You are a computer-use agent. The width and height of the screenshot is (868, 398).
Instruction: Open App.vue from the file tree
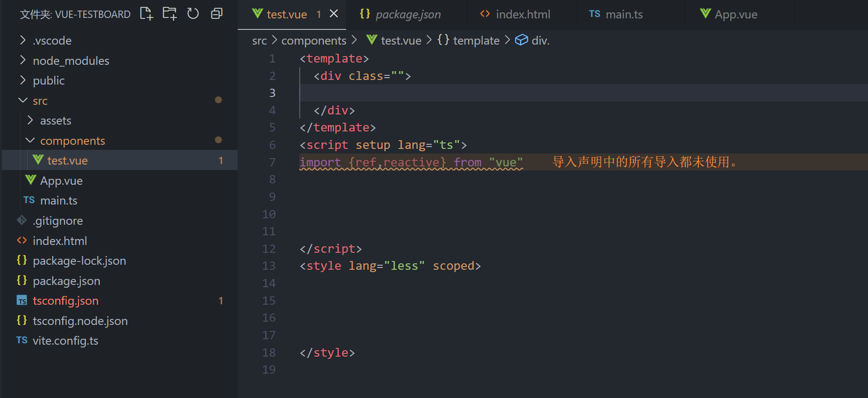pyautogui.click(x=120, y=181)
